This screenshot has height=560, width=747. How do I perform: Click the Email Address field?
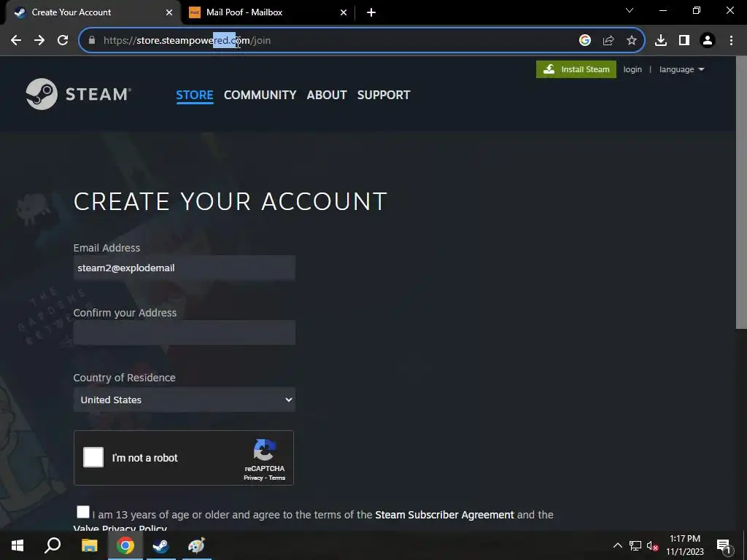185,268
